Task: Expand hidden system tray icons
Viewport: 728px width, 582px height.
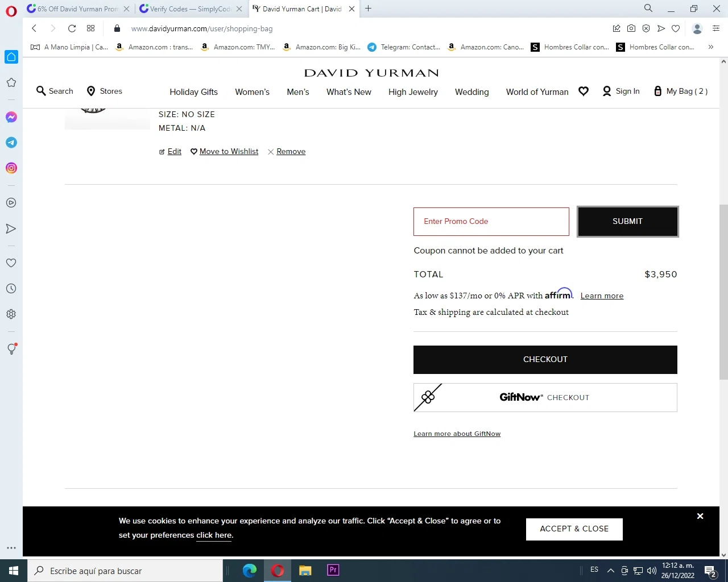Action: pyautogui.click(x=611, y=571)
